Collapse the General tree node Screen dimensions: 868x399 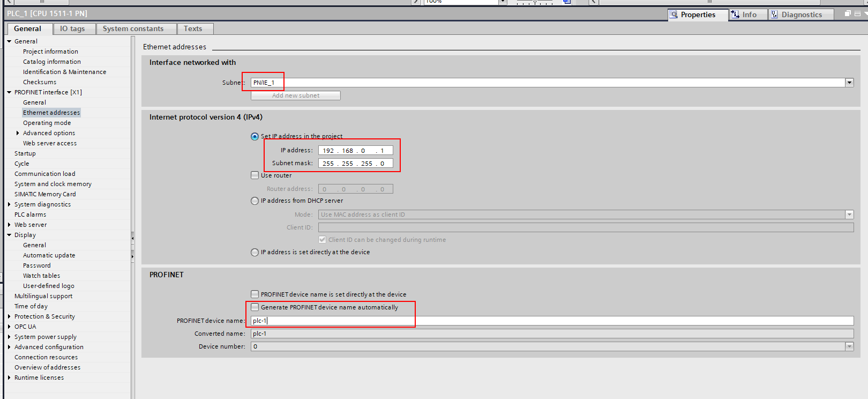coord(9,41)
